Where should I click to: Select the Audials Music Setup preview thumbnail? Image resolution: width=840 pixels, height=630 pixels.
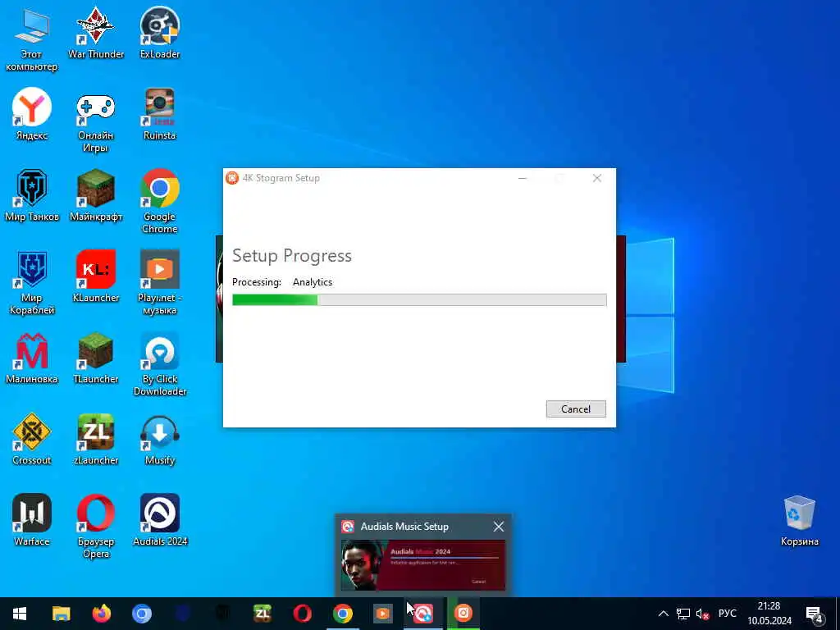423,564
